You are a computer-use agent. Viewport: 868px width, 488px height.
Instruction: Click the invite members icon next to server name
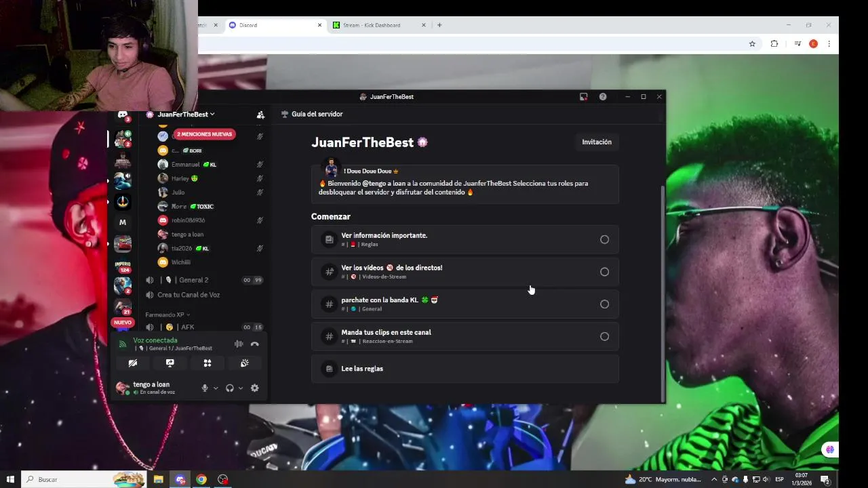(x=260, y=115)
